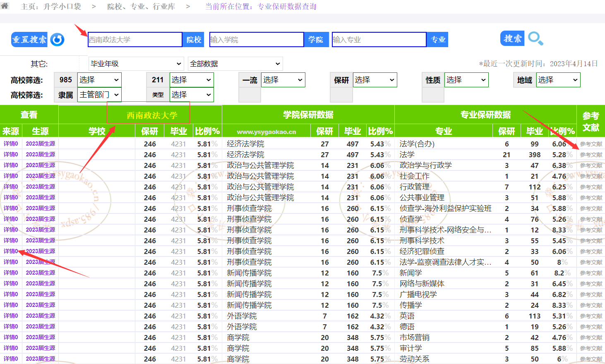Open 参考文献 link for 社会工作 row

tap(591, 176)
